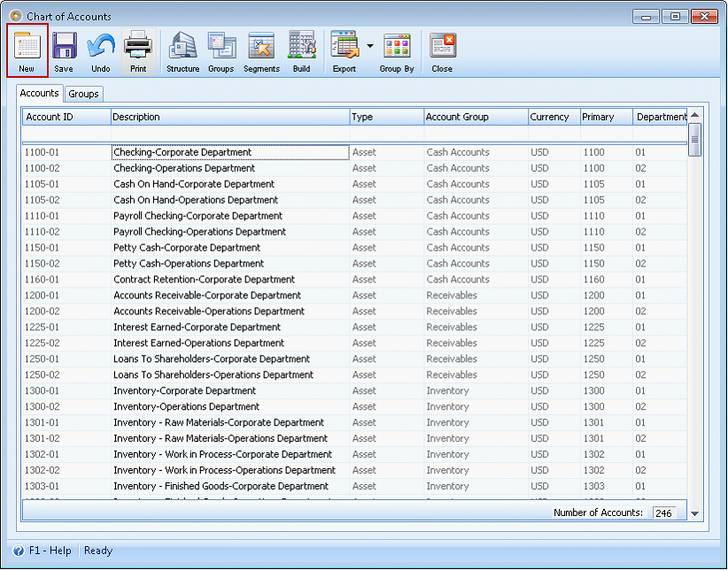Image resolution: width=728 pixels, height=570 pixels.
Task: Click the vertical scrollbar thumb
Action: [x=695, y=140]
